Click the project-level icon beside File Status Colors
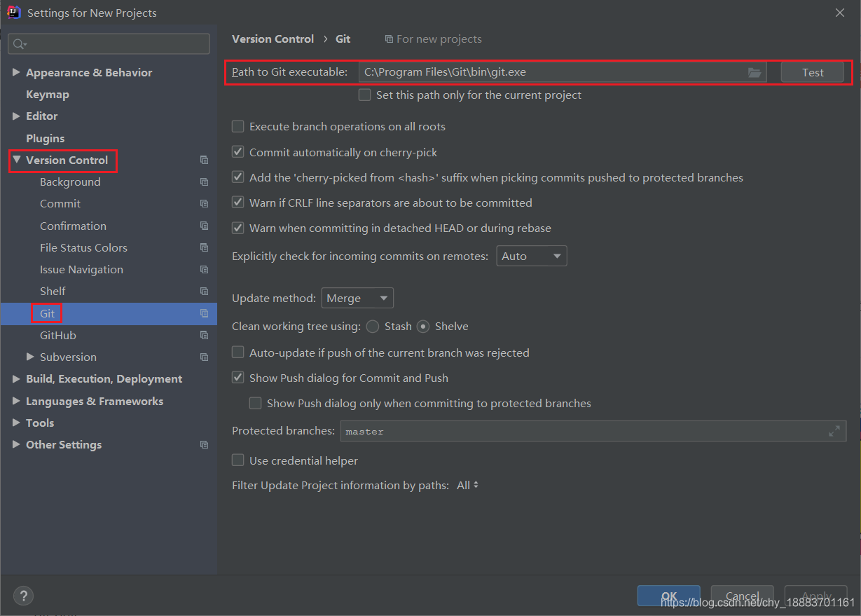Viewport: 861px width, 616px height. point(204,247)
